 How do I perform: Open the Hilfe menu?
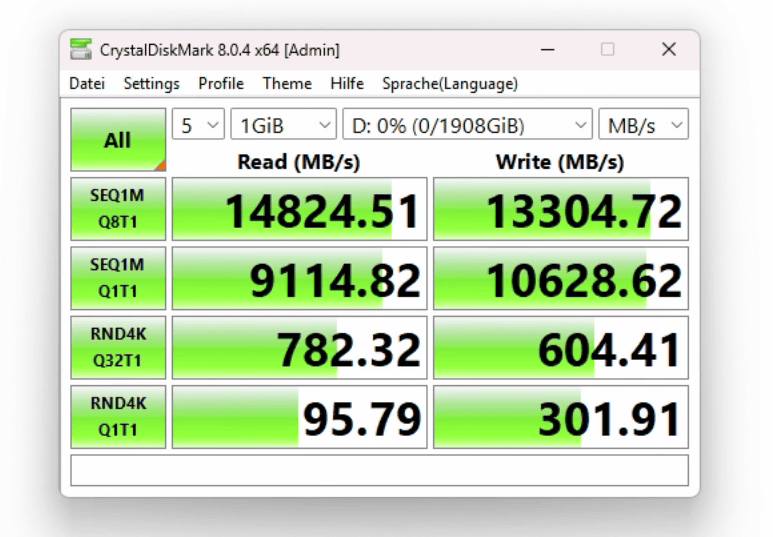347,83
